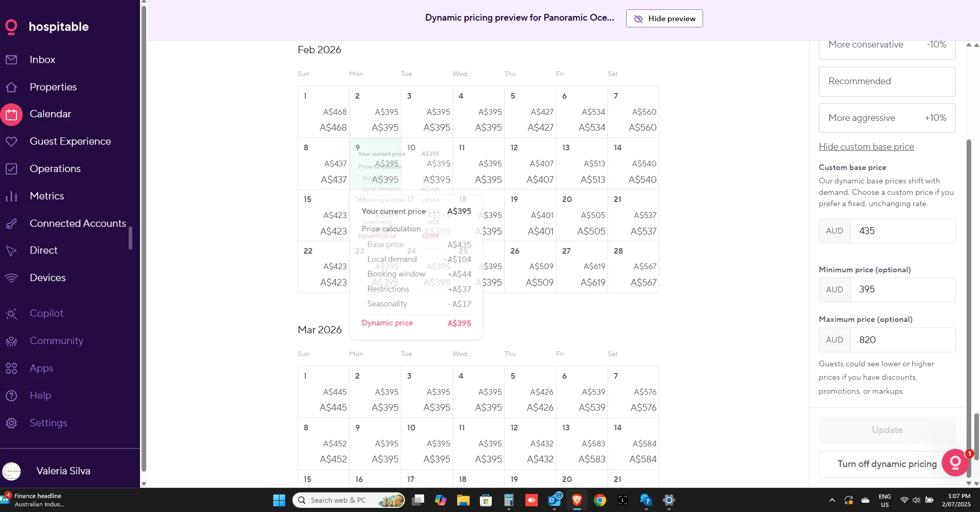The image size is (980, 512).
Task: Open Brave browser in taskbar
Action: (577, 500)
